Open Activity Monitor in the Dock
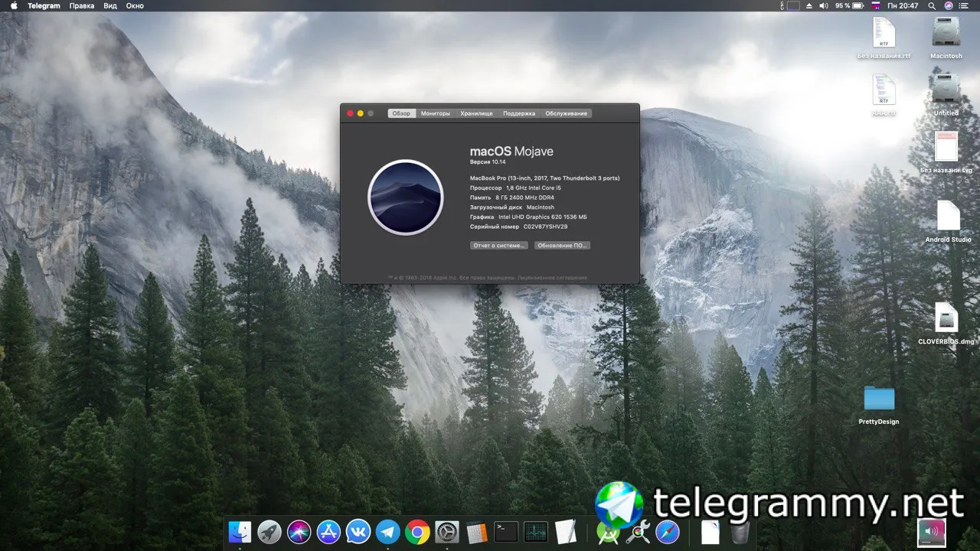980x551 pixels. 536,532
